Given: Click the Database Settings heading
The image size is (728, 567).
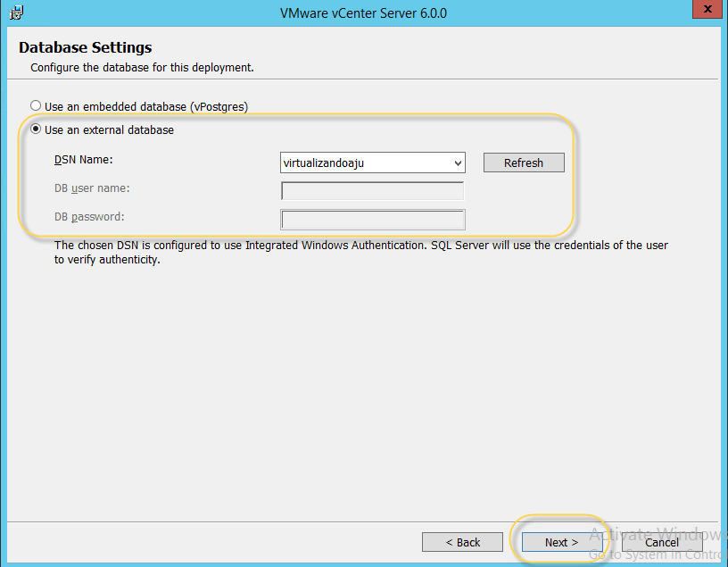Looking at the screenshot, I should (x=86, y=47).
